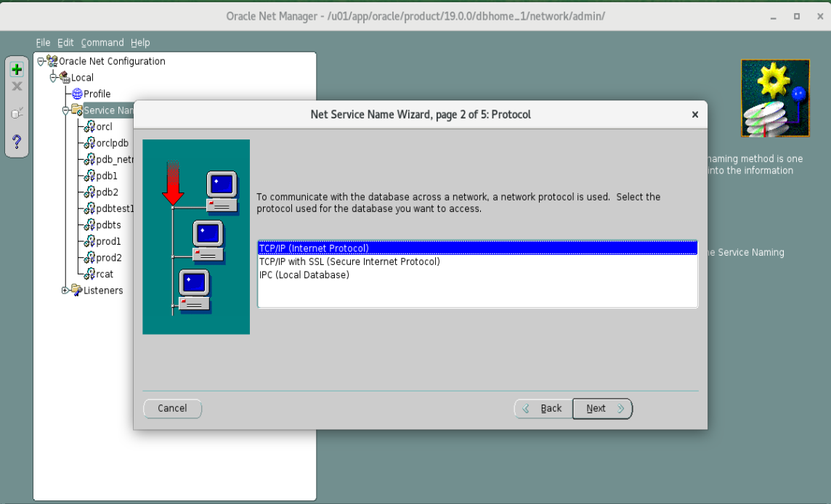Click the pdb2 service icon

(89, 192)
